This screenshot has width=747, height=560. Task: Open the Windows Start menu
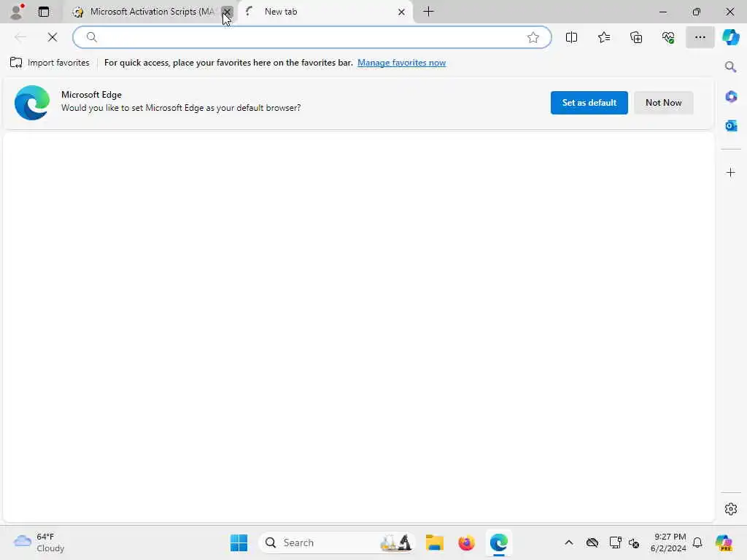[x=239, y=542]
